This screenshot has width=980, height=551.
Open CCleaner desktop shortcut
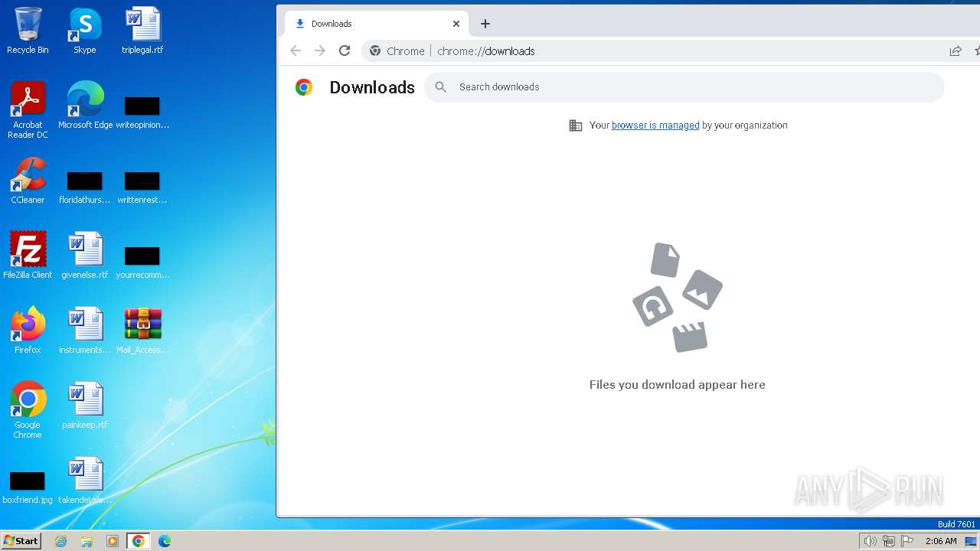click(x=28, y=181)
